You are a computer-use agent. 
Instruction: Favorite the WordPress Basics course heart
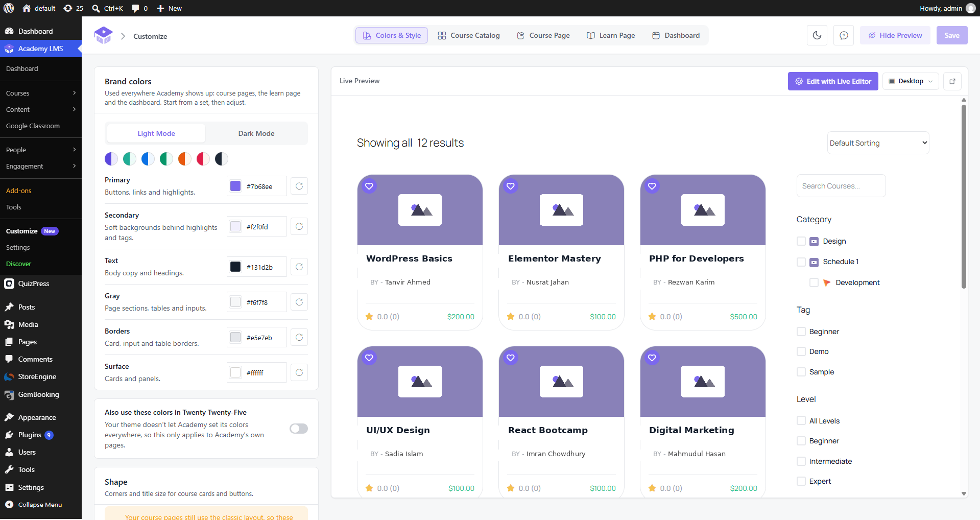coord(369,186)
